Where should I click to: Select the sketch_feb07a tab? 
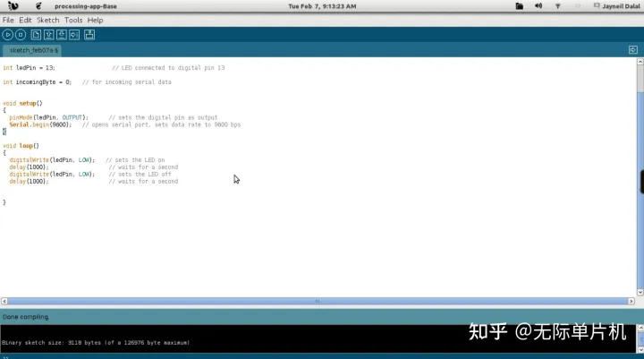[x=32, y=50]
